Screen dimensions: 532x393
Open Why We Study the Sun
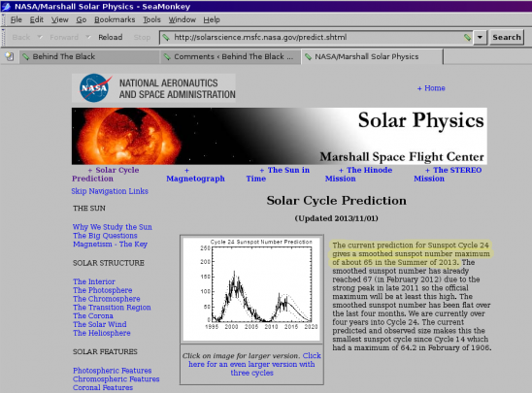point(113,227)
